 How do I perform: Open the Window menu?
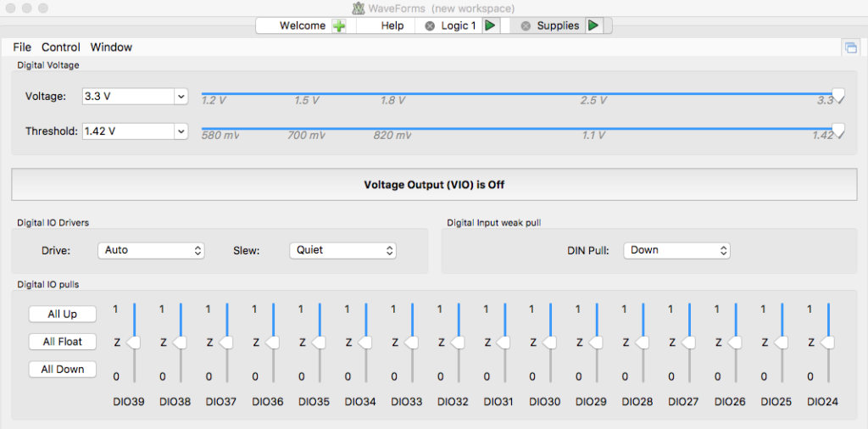coord(111,47)
